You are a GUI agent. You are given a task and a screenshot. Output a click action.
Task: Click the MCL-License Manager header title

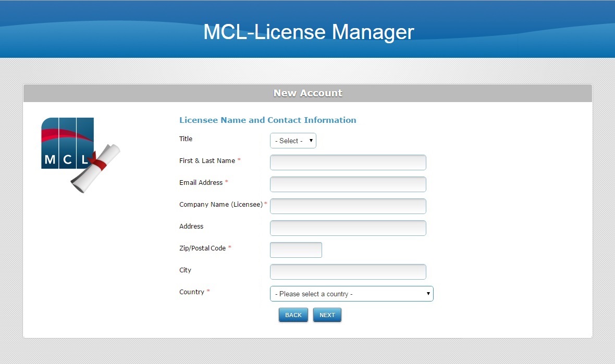coord(308,32)
